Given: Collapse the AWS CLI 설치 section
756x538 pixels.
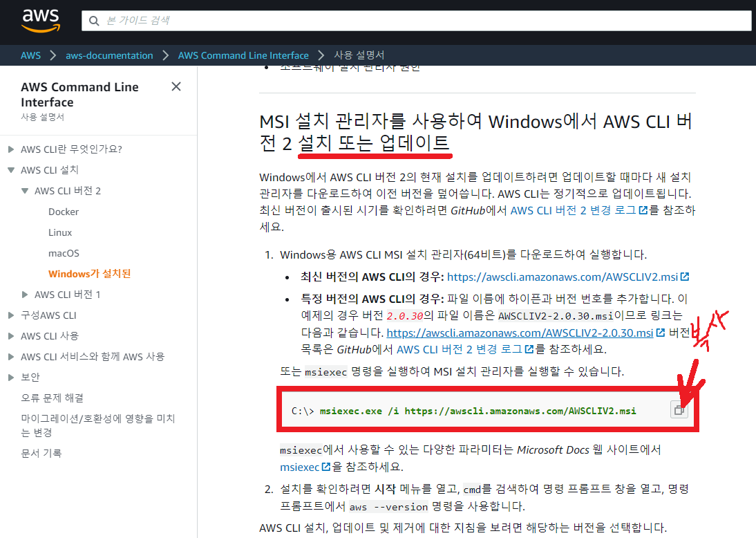Looking at the screenshot, I should coord(11,170).
